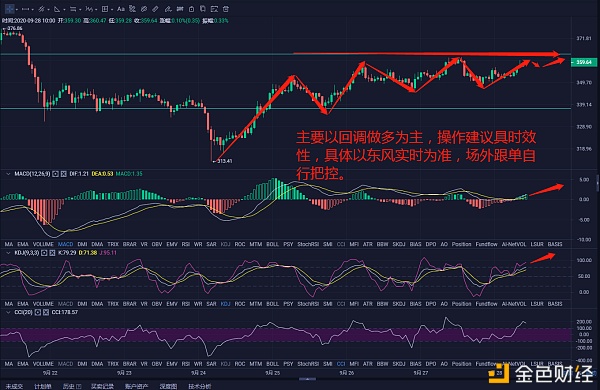Screen dimensions: 600x390
Task: Lock all drawings with the padlock icon
Action: coord(191,9)
